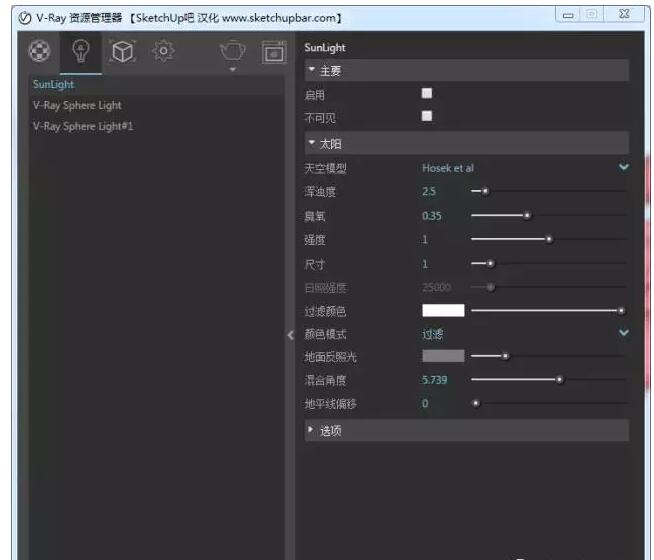
Task: Click the 混合角度 value 5.739 field
Action: pos(434,380)
